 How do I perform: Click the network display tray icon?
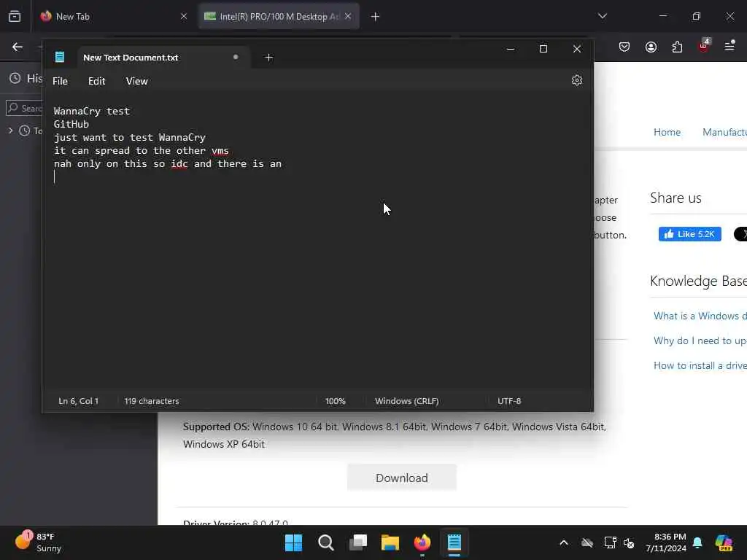tap(611, 542)
